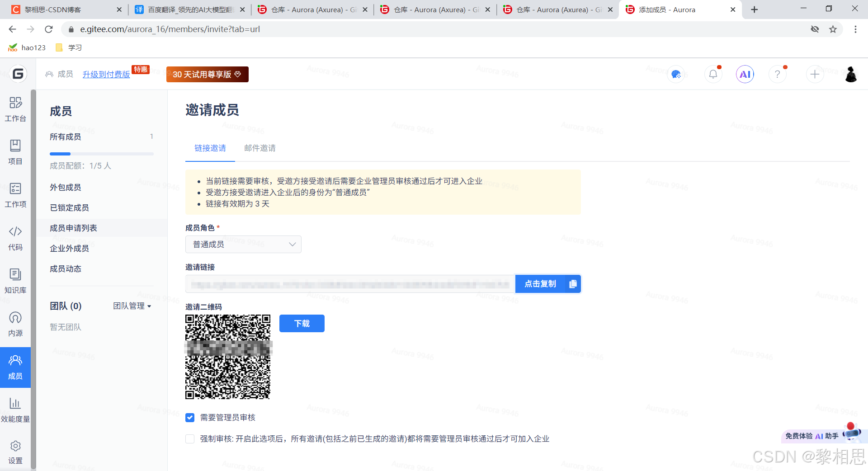The height and width of the screenshot is (471, 868).
Task: Select 外包成员 in members menu
Action: pyautogui.click(x=66, y=188)
